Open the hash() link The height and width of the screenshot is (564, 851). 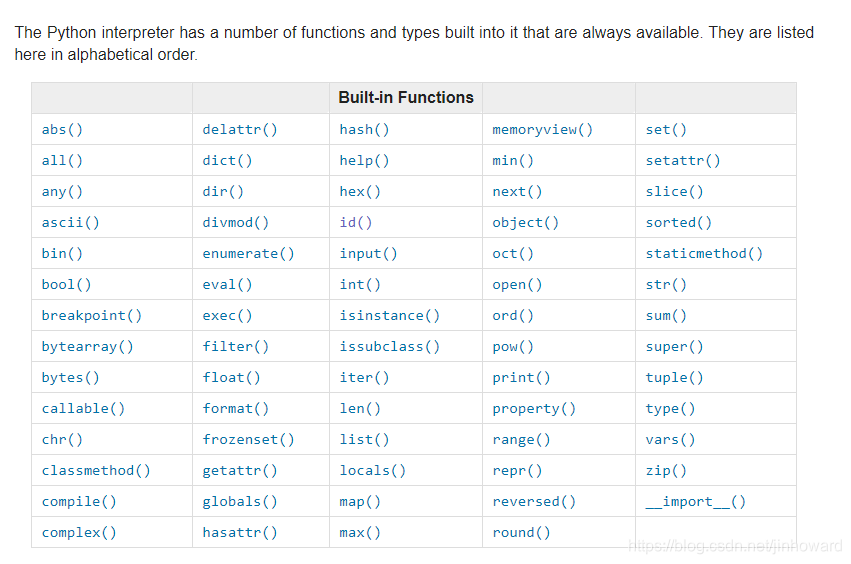pos(364,129)
